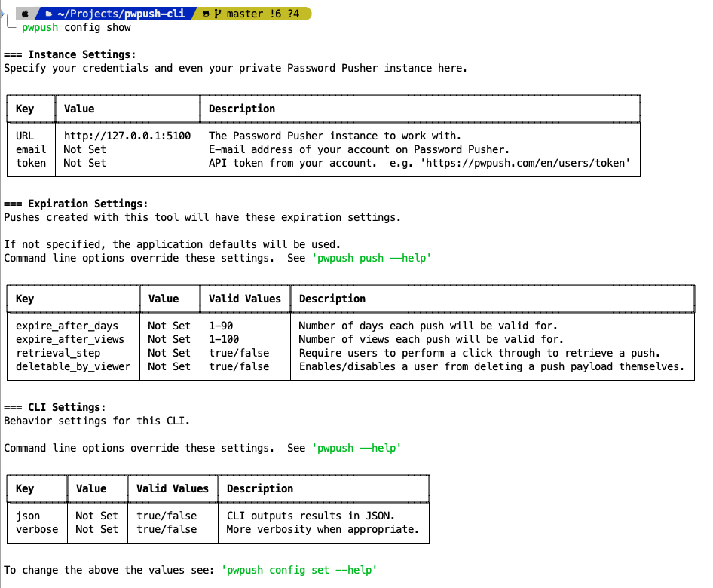This screenshot has height=588, width=713.
Task: Click the 'Number of views each push' description
Action: tap(431, 340)
